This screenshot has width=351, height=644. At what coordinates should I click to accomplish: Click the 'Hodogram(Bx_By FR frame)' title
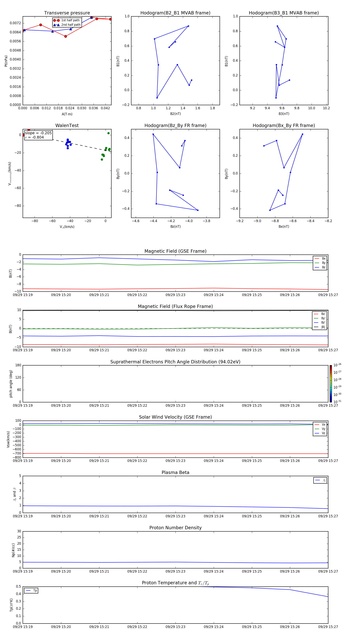[284, 125]
